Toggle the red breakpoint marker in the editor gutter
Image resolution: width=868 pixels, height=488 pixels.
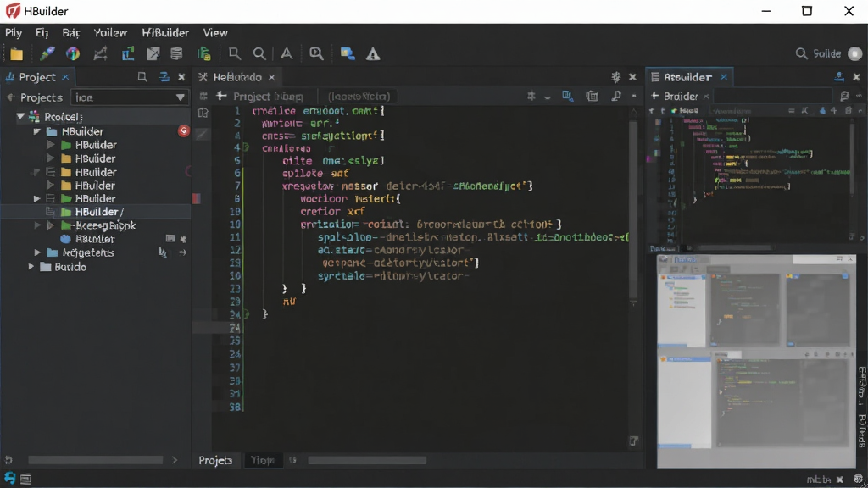[197, 198]
